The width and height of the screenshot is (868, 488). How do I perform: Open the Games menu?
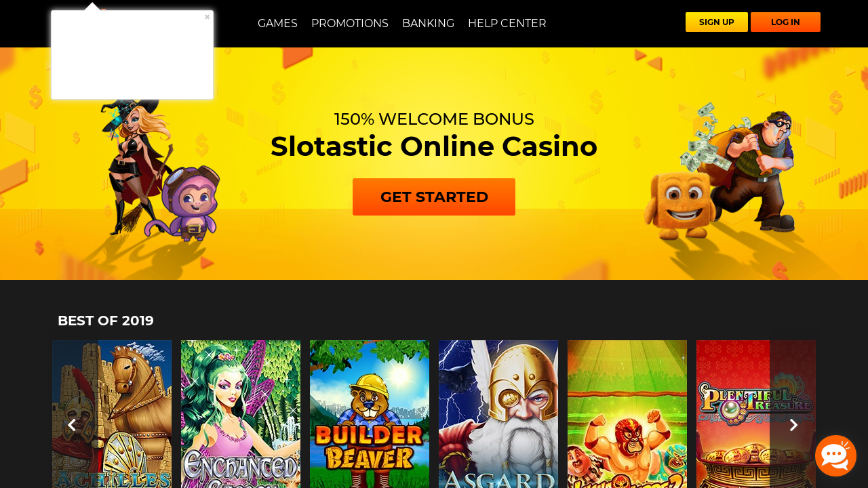277,23
